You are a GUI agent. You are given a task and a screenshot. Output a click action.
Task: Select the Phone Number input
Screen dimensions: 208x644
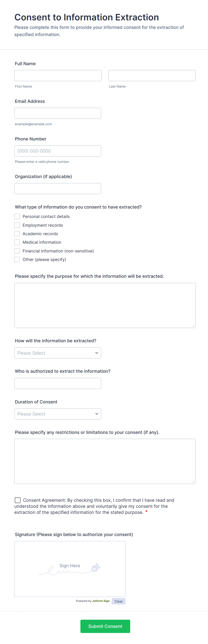point(58,151)
